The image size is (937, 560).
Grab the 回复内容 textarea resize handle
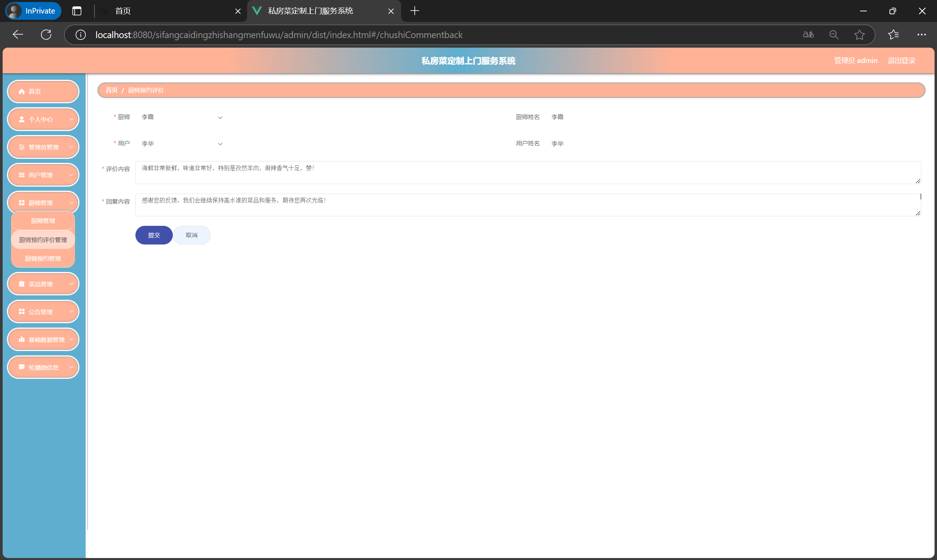tap(918, 213)
